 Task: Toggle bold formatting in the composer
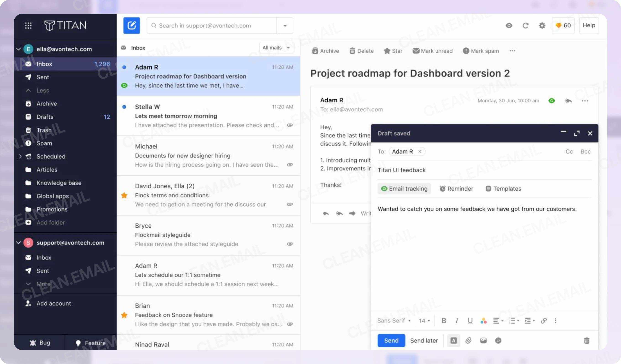(x=444, y=320)
